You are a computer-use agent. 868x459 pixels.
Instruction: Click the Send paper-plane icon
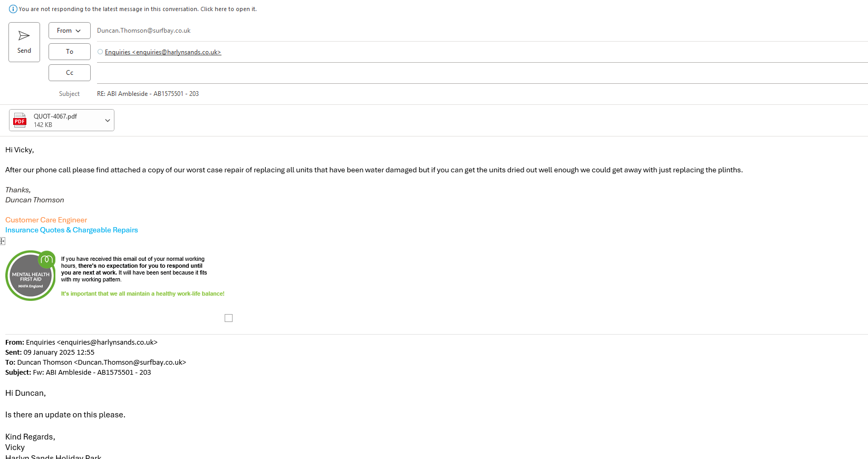24,36
